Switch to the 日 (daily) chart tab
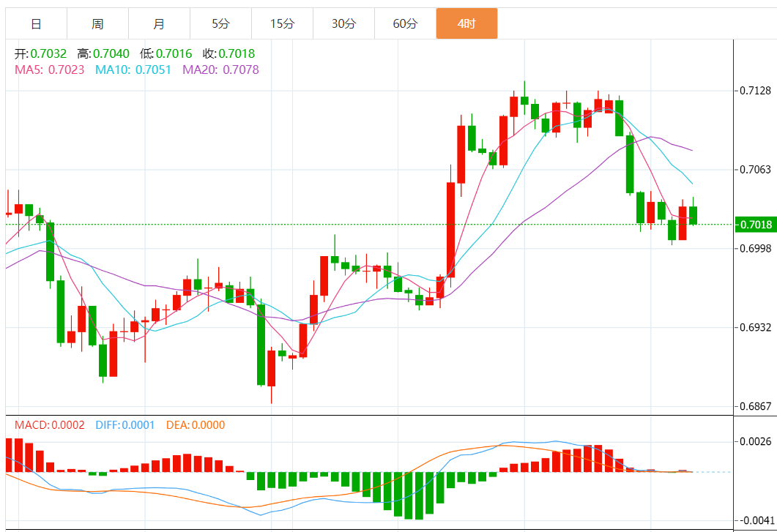The width and height of the screenshot is (777, 532). point(36,23)
